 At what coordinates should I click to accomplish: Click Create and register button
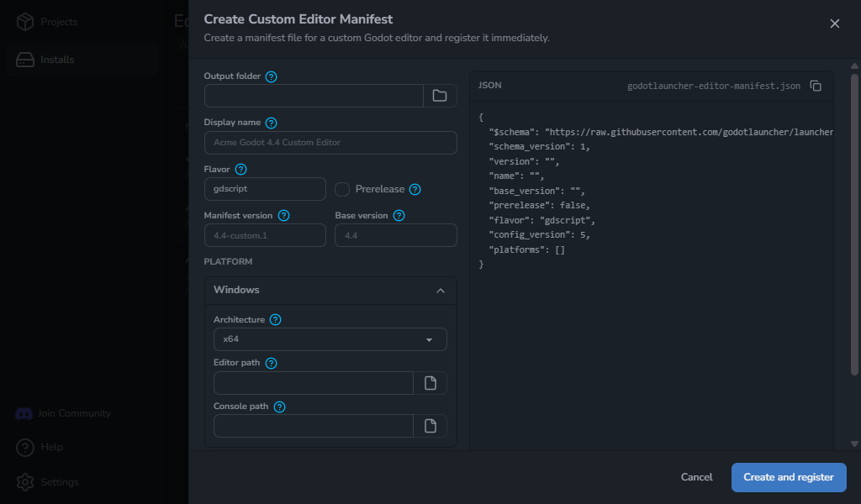click(789, 477)
